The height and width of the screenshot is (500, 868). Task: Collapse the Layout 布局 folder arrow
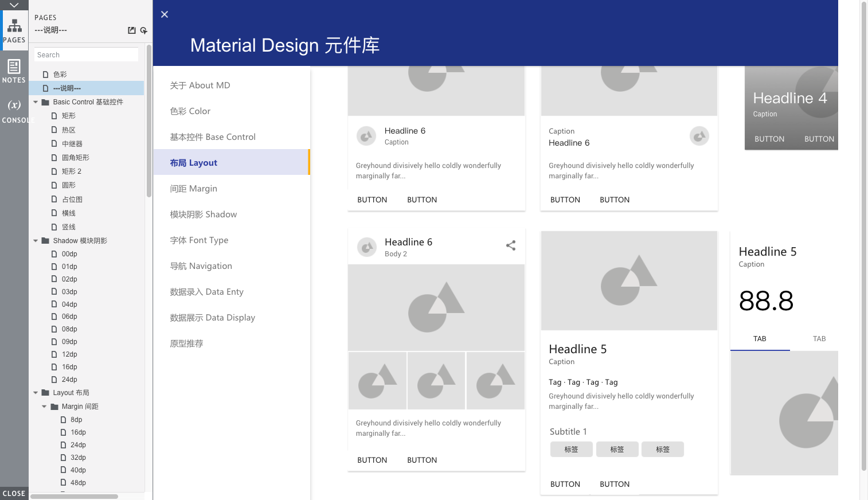click(36, 393)
